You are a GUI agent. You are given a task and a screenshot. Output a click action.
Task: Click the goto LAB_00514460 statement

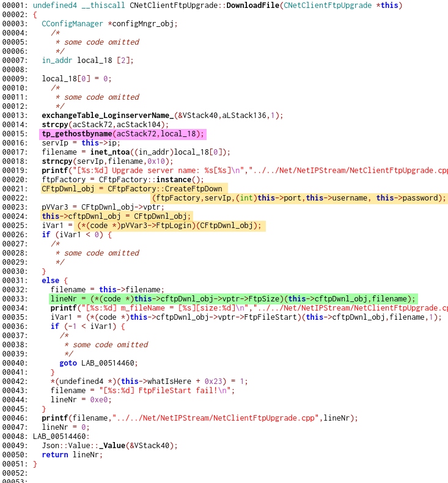click(x=98, y=363)
